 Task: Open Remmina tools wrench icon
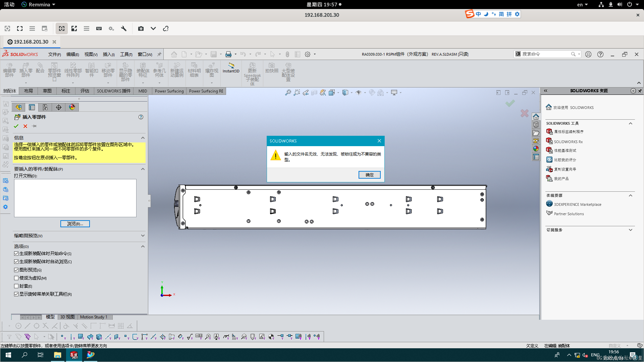(124, 29)
